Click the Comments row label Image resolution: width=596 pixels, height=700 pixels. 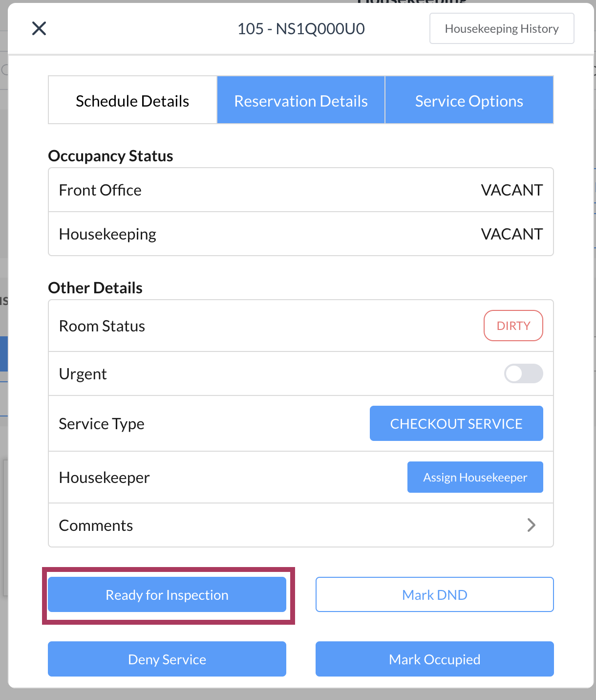96,525
